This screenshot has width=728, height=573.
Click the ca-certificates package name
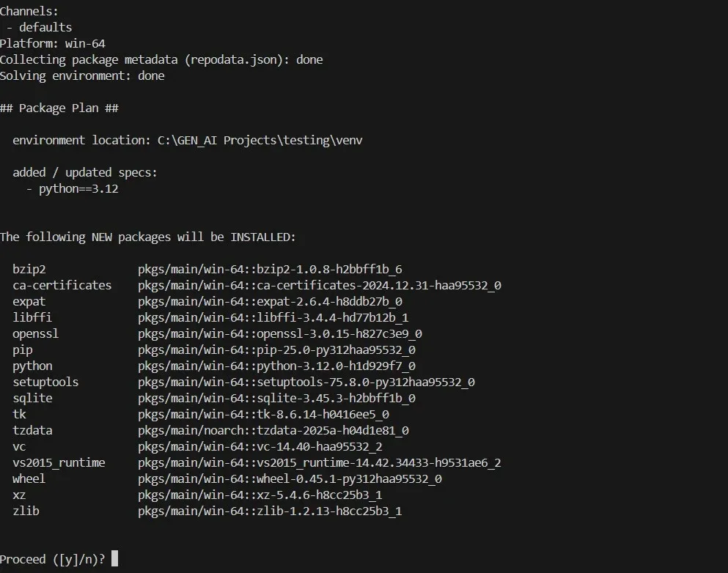pyautogui.click(x=62, y=285)
